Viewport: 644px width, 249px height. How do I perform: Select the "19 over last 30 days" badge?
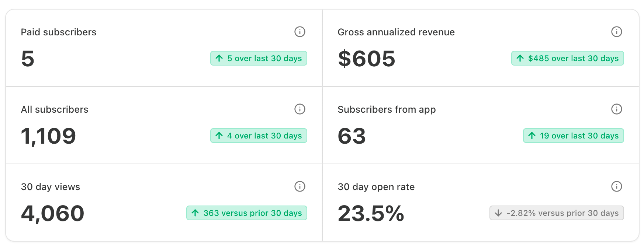(574, 136)
